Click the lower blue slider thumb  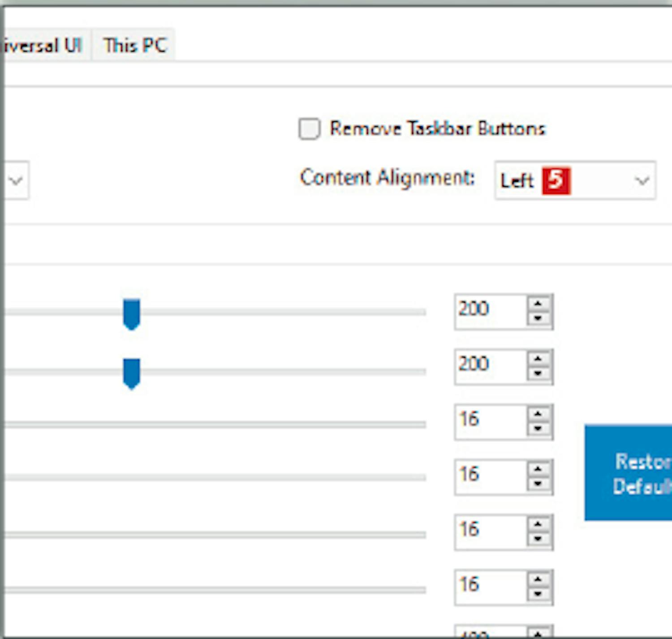tap(132, 373)
